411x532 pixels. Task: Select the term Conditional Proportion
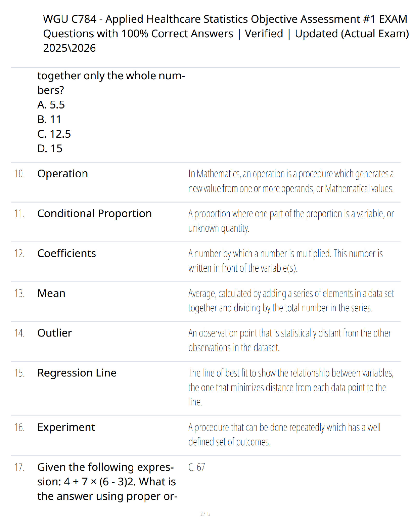[95, 214]
